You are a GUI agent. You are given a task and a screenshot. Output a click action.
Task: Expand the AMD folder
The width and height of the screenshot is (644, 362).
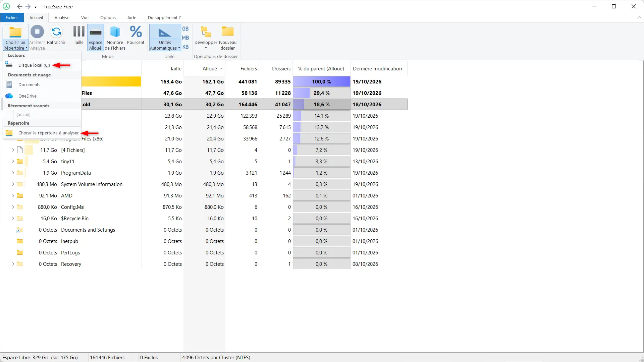tap(13, 196)
